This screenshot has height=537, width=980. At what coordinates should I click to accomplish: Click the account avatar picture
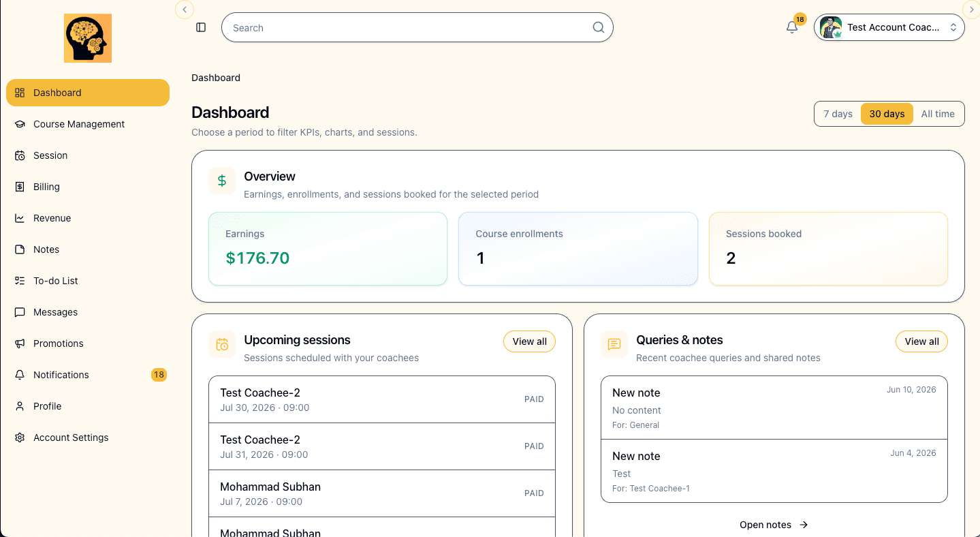831,27
